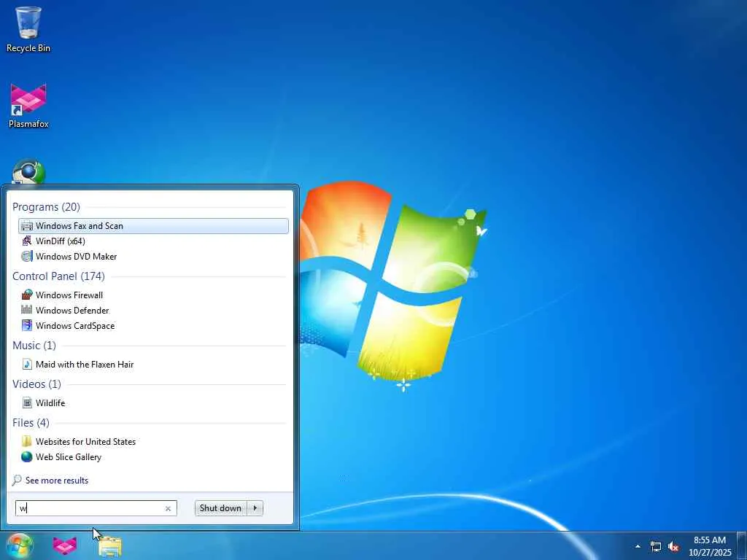Image resolution: width=747 pixels, height=560 pixels.
Task: Select the Windows DVD Maker text
Action: [76, 256]
